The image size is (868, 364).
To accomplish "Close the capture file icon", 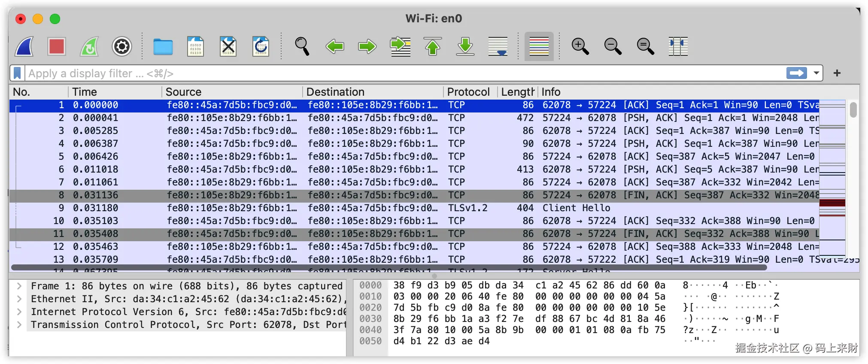I will tap(228, 46).
